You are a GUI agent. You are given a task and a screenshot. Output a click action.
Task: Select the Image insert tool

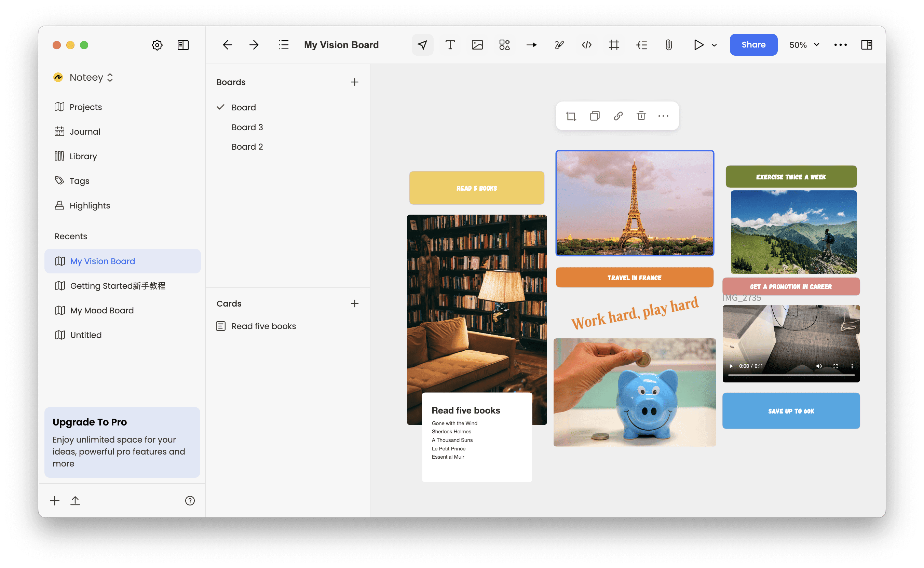pos(477,45)
